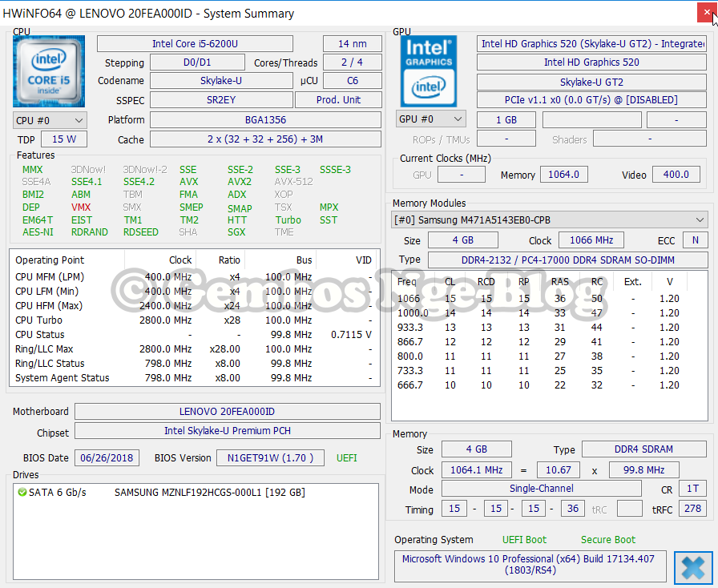Click the N1GET91W BIOS Version field
Viewport: 718px width, 588px height.
(270, 458)
